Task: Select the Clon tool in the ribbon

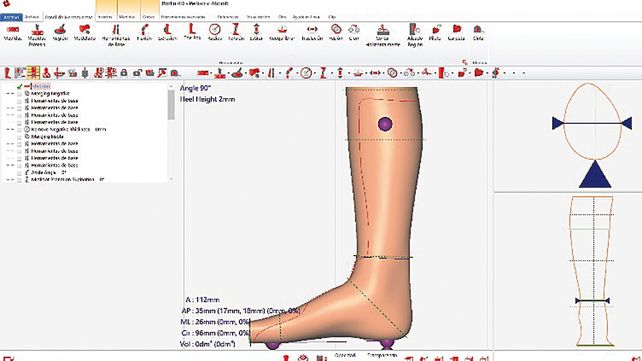Action: coord(354,33)
